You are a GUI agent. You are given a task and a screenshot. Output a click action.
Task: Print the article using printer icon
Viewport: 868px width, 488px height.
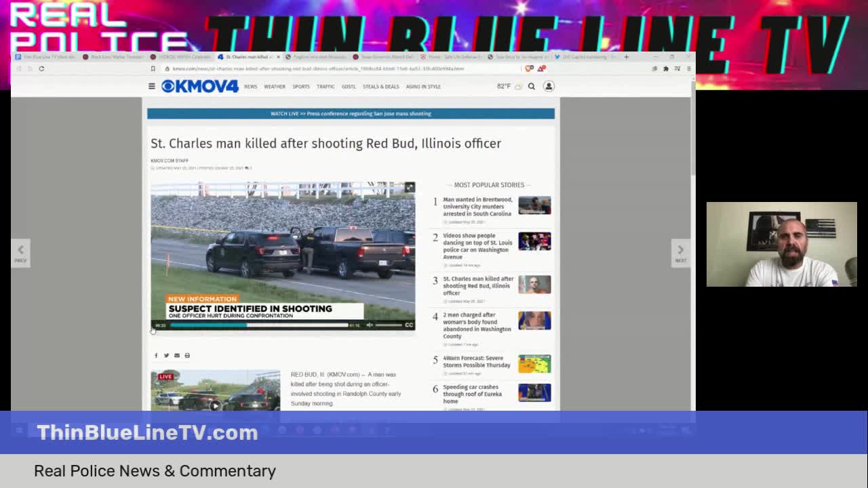click(187, 355)
